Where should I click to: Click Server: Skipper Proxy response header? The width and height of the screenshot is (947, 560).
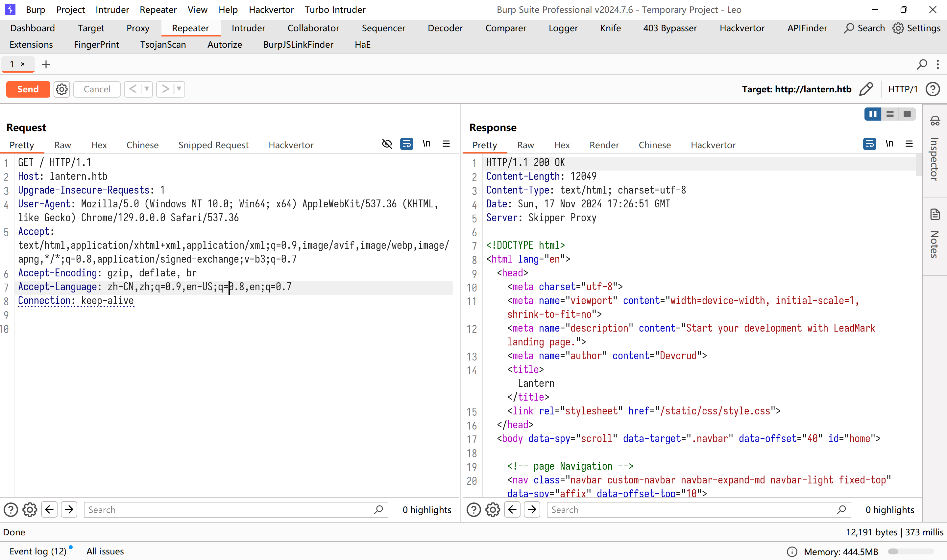541,218
